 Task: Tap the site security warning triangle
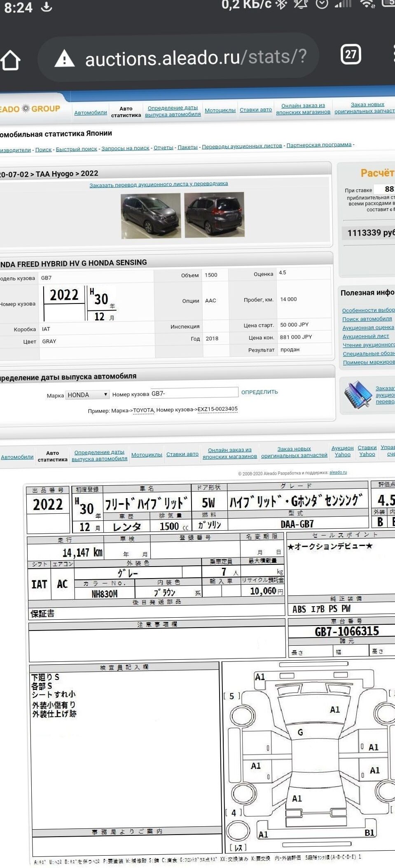click(x=65, y=59)
